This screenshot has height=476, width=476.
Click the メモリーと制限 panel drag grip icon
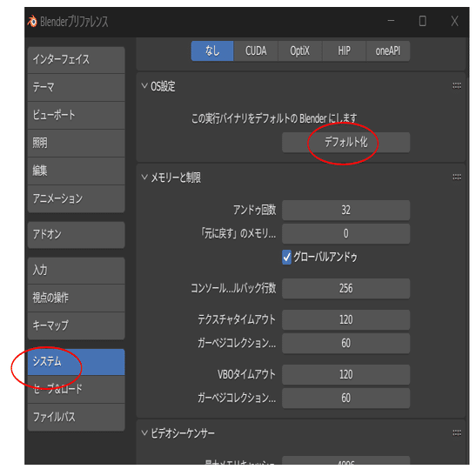click(457, 177)
